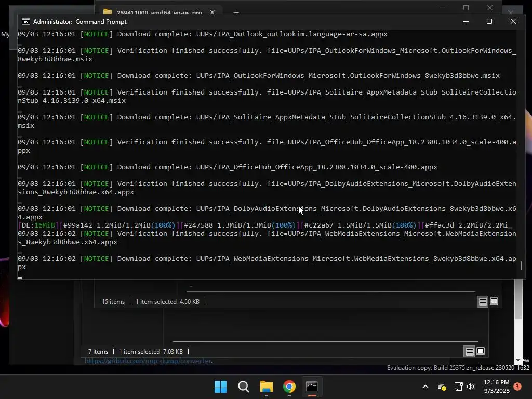Click the OfficeHub Download complete line
532x399 pixels.
coord(228,167)
